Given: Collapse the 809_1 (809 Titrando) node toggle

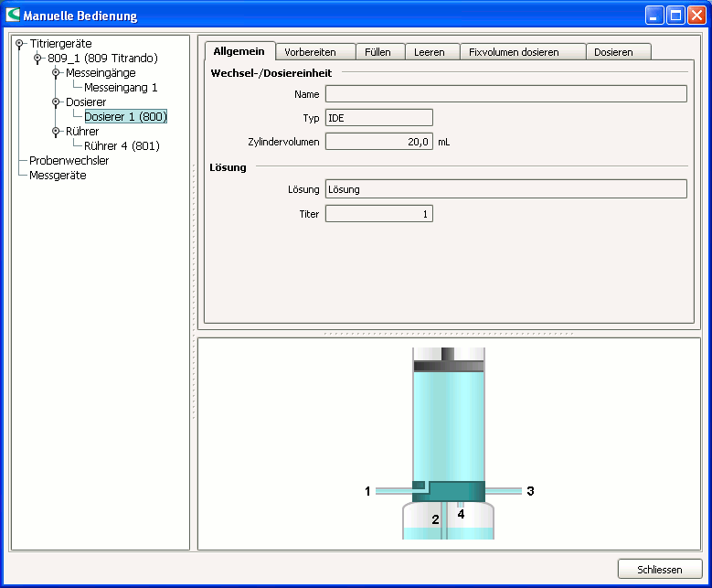Looking at the screenshot, I should coord(37,59).
